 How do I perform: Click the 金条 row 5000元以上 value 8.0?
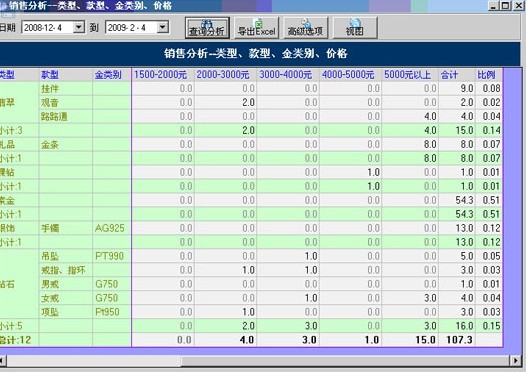[x=430, y=145]
